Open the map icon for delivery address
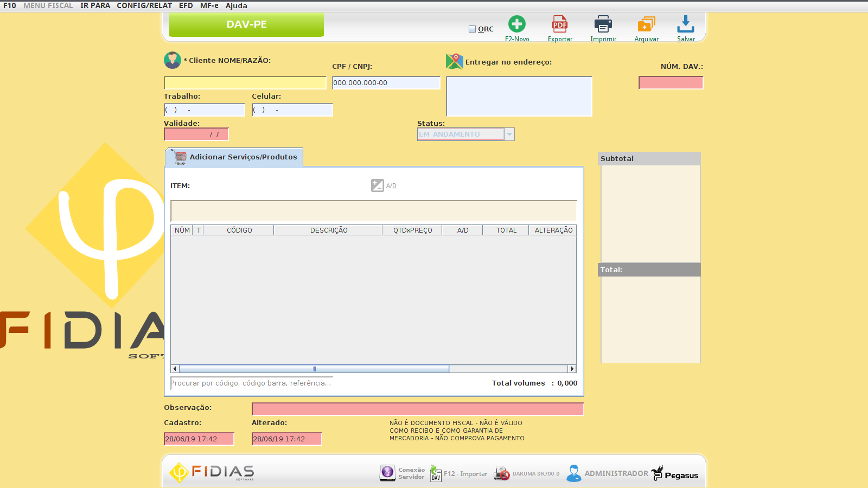The height and width of the screenshot is (488, 868). pos(454,61)
